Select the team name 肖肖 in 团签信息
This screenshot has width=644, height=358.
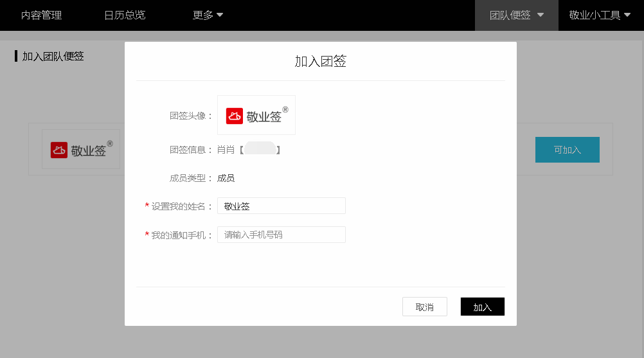tap(226, 150)
